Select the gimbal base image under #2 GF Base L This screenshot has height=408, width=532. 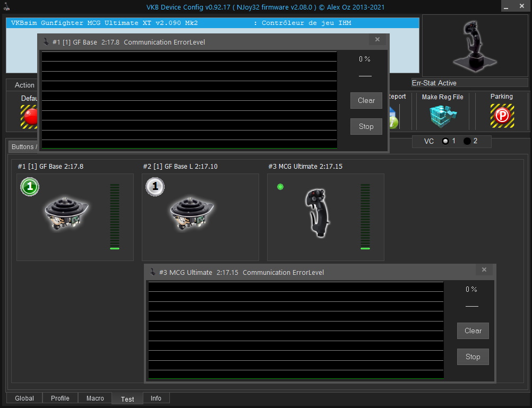tap(192, 213)
